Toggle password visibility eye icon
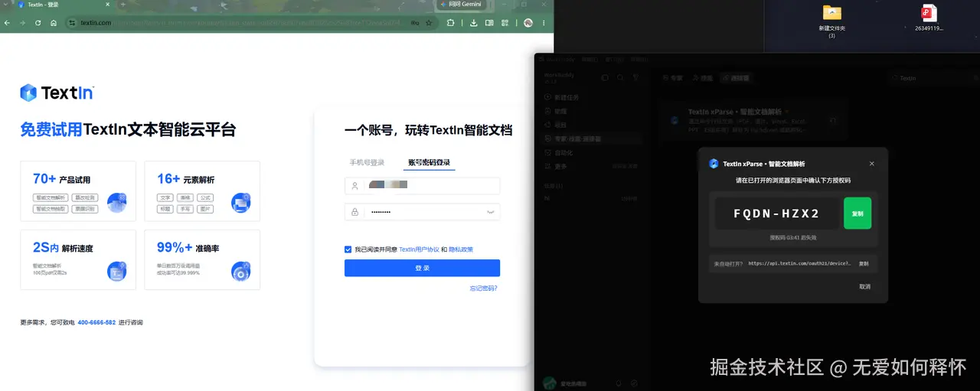 tap(491, 211)
